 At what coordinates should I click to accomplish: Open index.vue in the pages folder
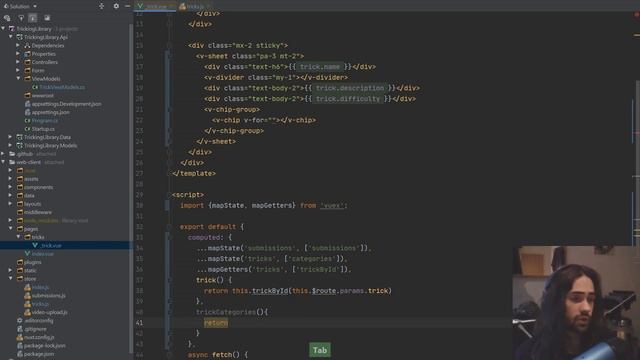42,254
